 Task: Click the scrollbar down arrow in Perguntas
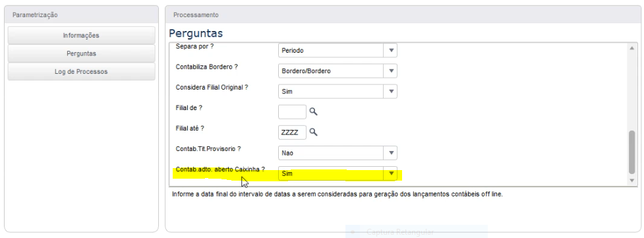tap(631, 181)
